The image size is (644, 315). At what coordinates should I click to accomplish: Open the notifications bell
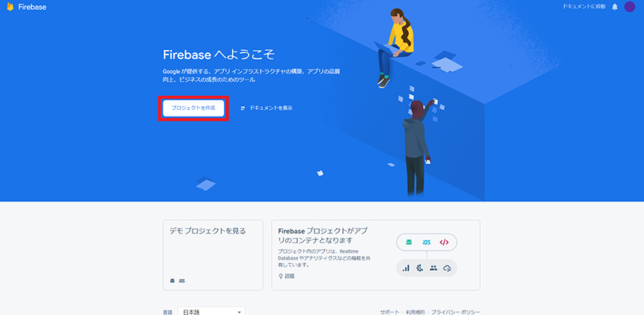click(x=615, y=7)
